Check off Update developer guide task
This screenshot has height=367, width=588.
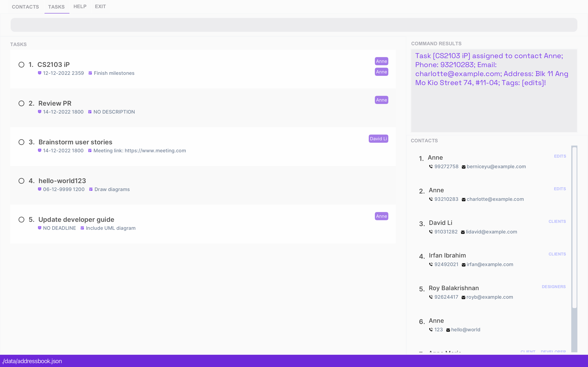(x=21, y=220)
